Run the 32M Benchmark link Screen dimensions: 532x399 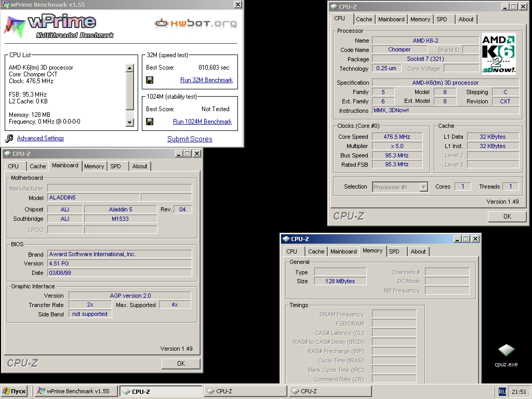pyautogui.click(x=206, y=80)
